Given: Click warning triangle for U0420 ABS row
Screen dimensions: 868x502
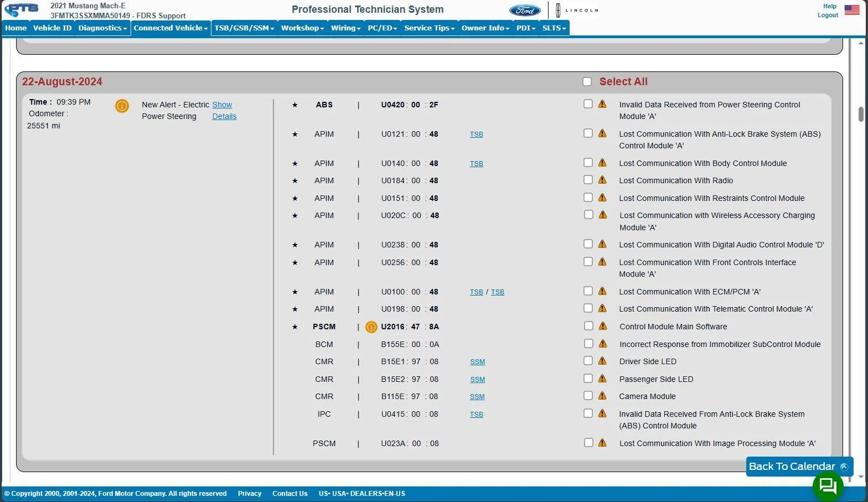Looking at the screenshot, I should [x=602, y=104].
